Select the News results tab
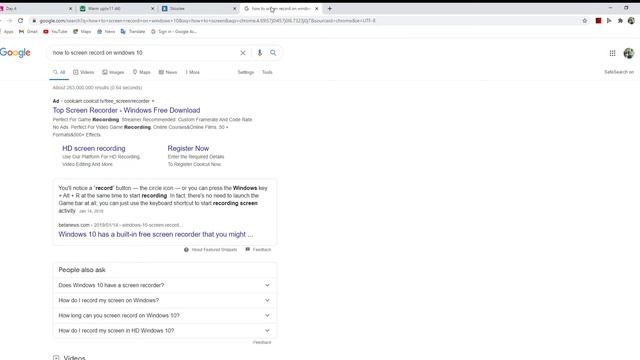The width and height of the screenshot is (640, 360). tap(168, 72)
